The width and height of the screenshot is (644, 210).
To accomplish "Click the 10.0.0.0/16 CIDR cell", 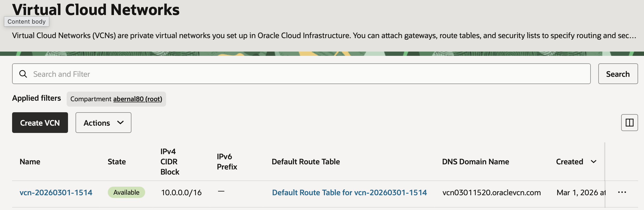I will click(x=181, y=193).
